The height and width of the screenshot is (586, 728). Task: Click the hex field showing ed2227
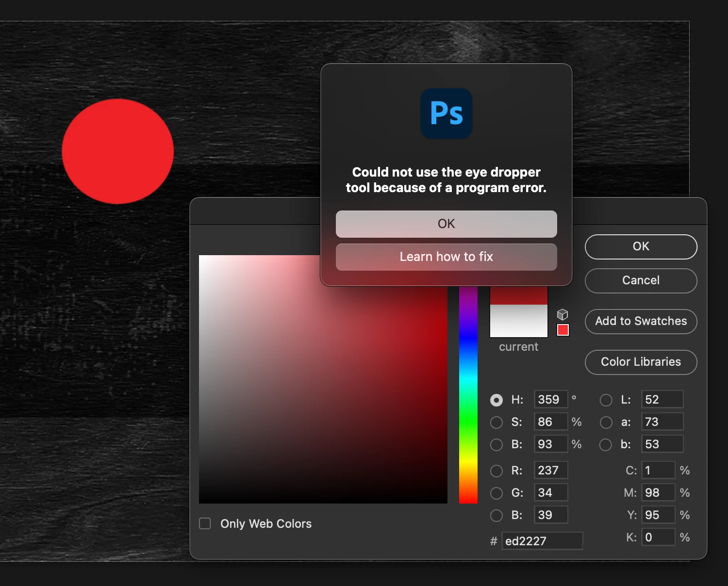coord(542,541)
